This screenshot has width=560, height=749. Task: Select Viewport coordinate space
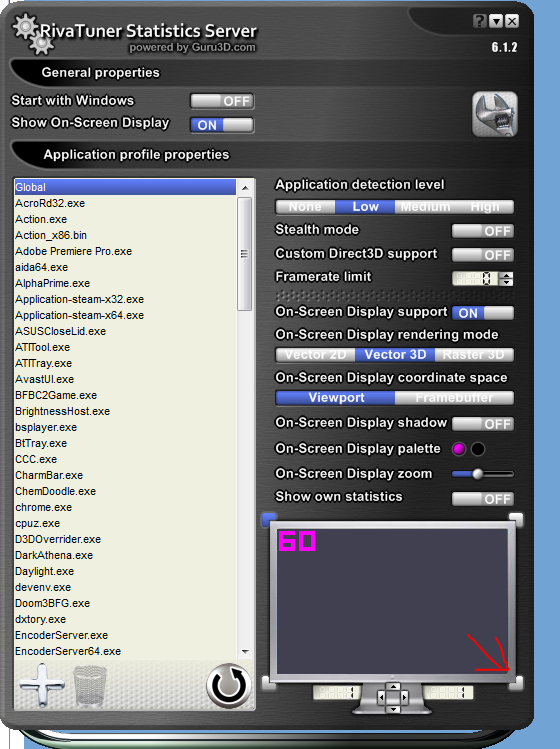pyautogui.click(x=336, y=398)
